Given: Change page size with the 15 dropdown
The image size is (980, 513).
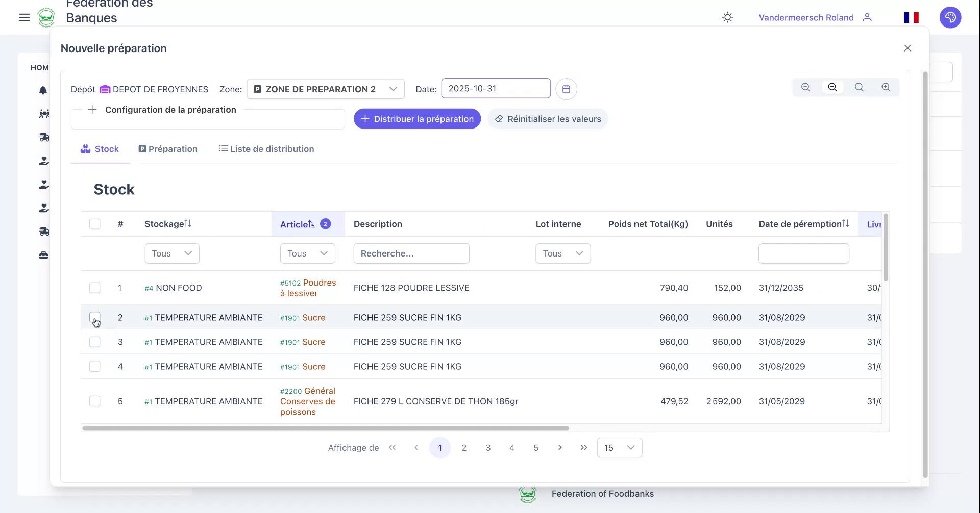Looking at the screenshot, I should 619,447.
